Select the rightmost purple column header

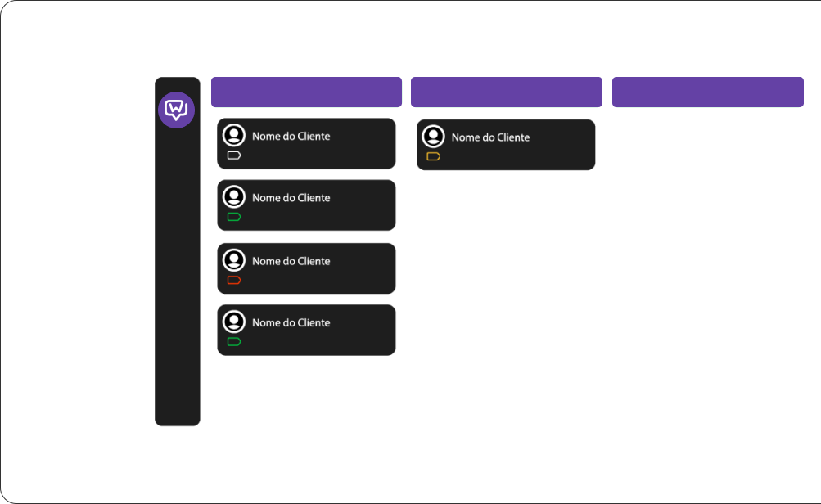pos(707,92)
